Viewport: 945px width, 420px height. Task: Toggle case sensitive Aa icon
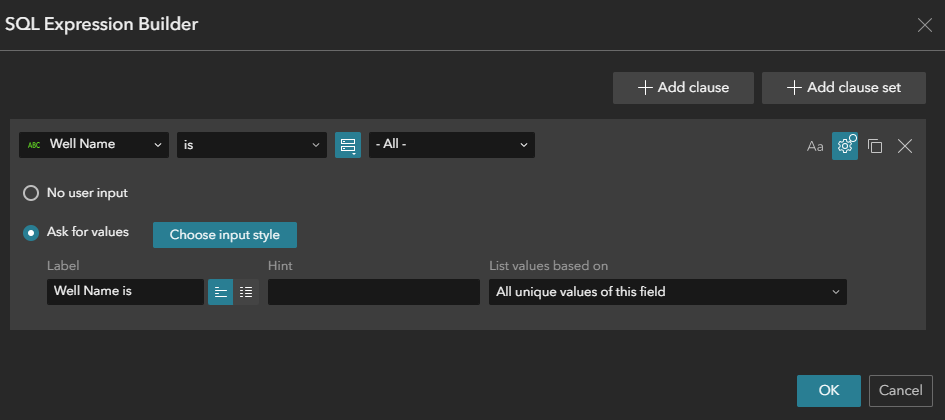pyautogui.click(x=815, y=146)
